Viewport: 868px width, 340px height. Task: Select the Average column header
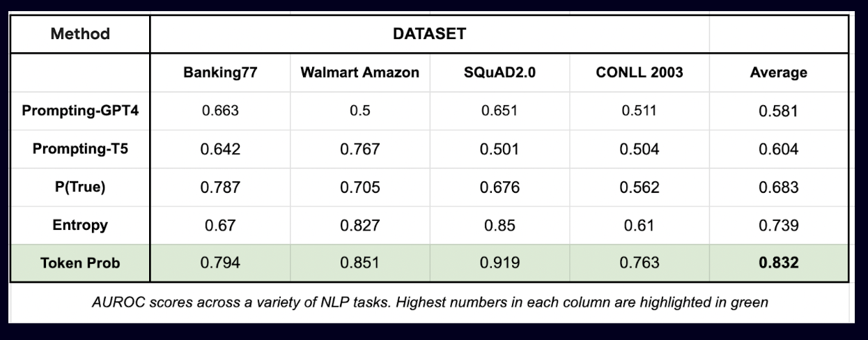click(779, 72)
